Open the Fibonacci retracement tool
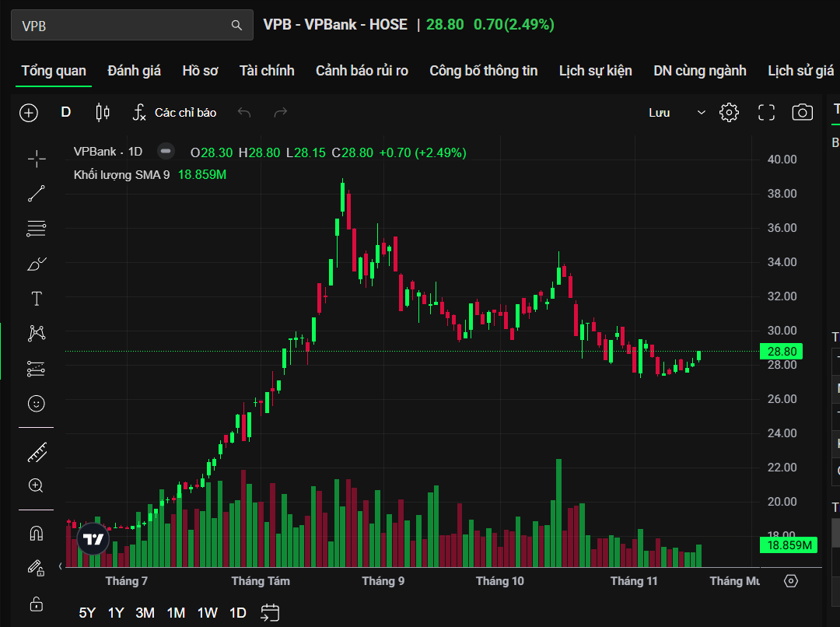 [x=37, y=229]
